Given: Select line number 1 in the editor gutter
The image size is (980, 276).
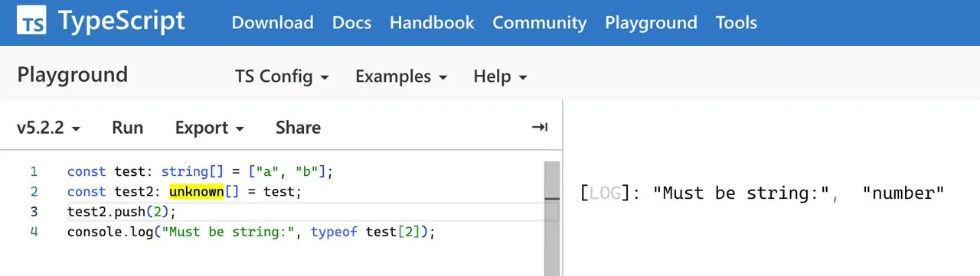Looking at the screenshot, I should click(x=33, y=171).
